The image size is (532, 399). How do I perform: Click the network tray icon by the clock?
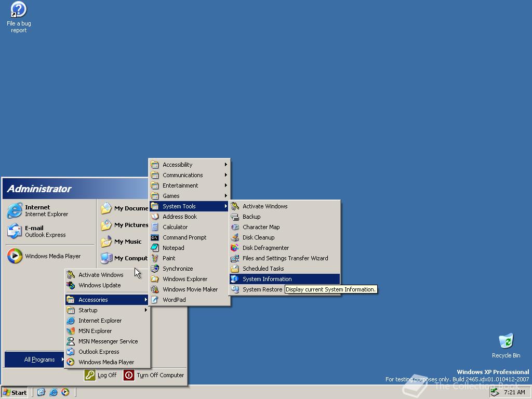coord(495,392)
